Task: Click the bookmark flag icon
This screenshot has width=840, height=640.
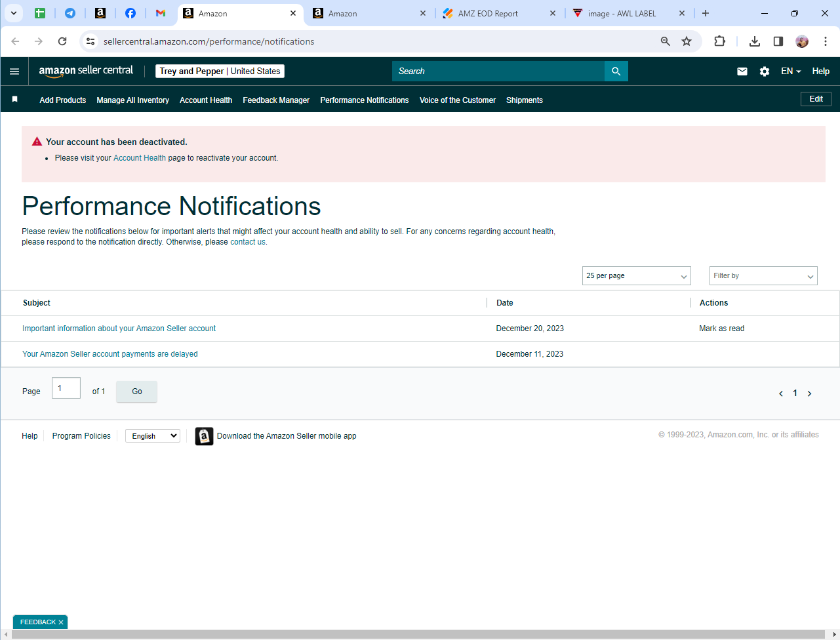Action: [14, 100]
